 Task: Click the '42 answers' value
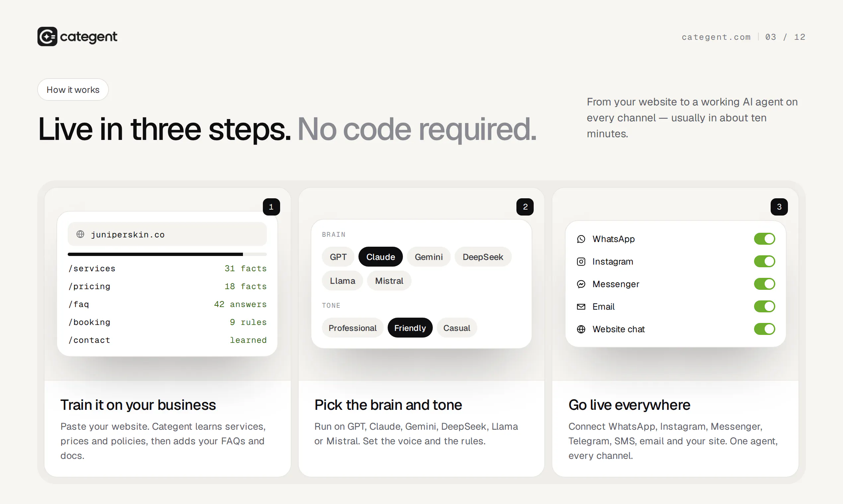240,304
